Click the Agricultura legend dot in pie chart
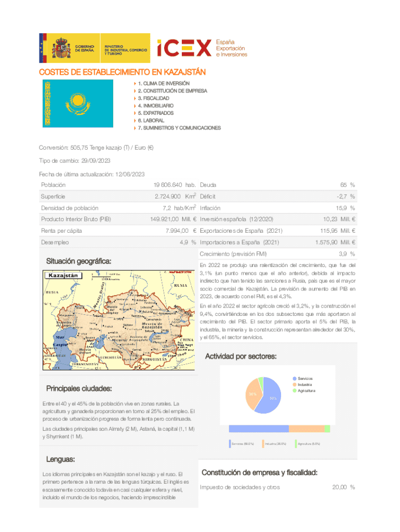 [x=294, y=390]
